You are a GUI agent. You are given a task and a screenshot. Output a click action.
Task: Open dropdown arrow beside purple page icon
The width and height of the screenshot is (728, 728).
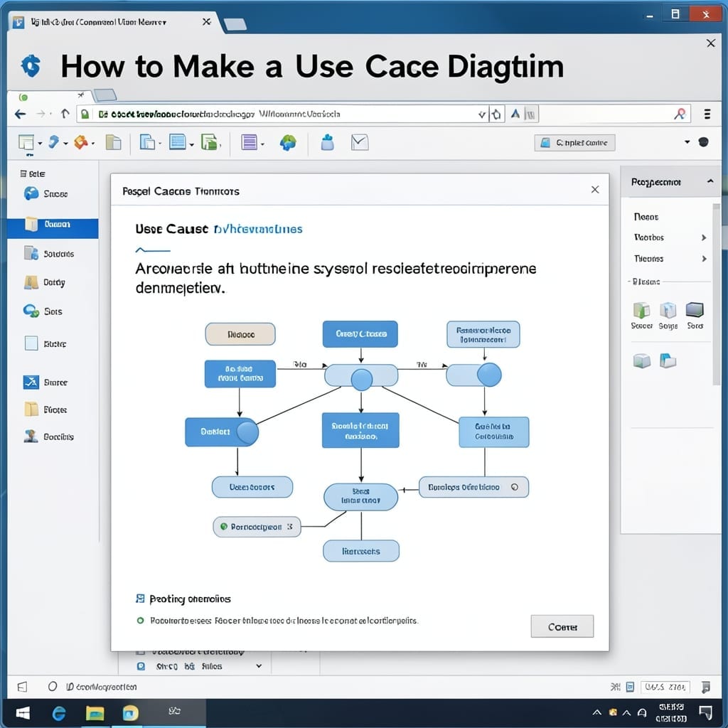(x=262, y=144)
